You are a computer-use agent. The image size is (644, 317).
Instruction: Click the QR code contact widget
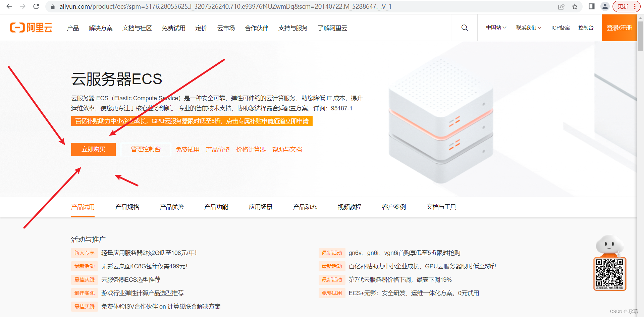(610, 274)
